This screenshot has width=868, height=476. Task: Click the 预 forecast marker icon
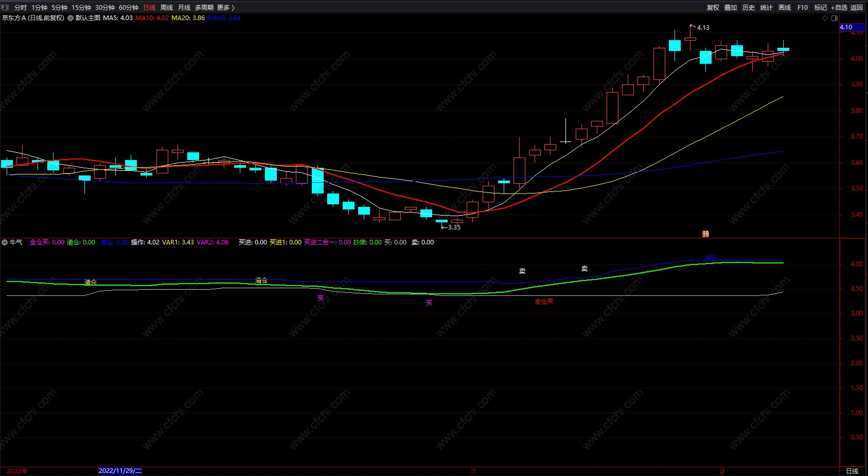(x=706, y=234)
